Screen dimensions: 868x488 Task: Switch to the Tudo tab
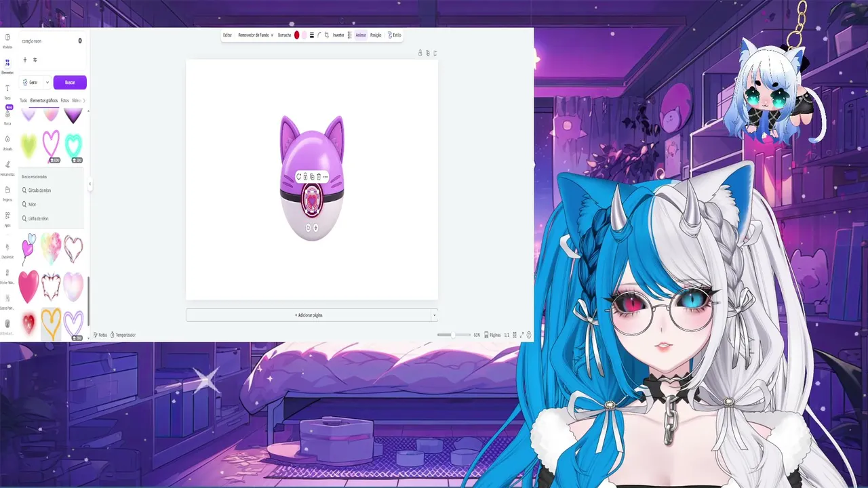[x=23, y=100]
